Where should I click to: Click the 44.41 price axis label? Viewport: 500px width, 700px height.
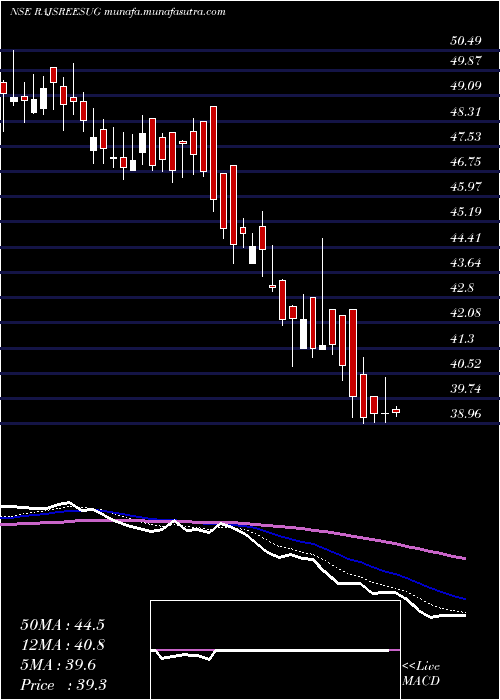click(466, 238)
